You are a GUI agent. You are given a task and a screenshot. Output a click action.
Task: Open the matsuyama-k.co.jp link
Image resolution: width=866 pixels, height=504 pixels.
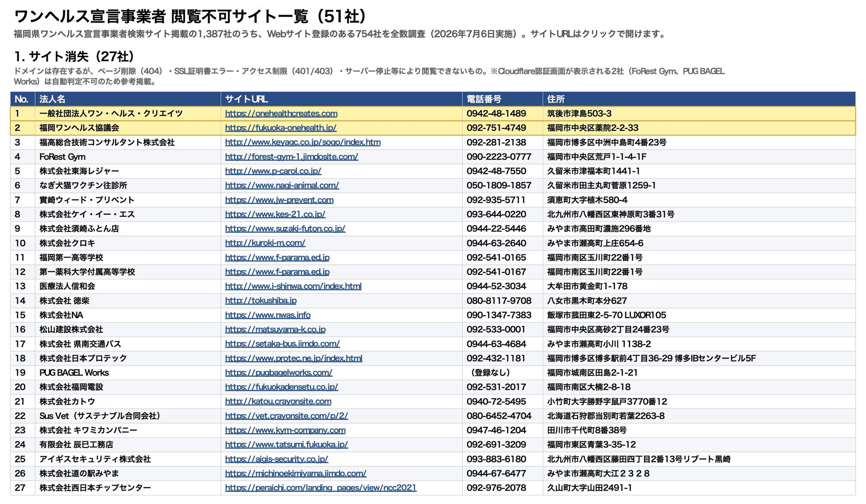[x=275, y=330]
